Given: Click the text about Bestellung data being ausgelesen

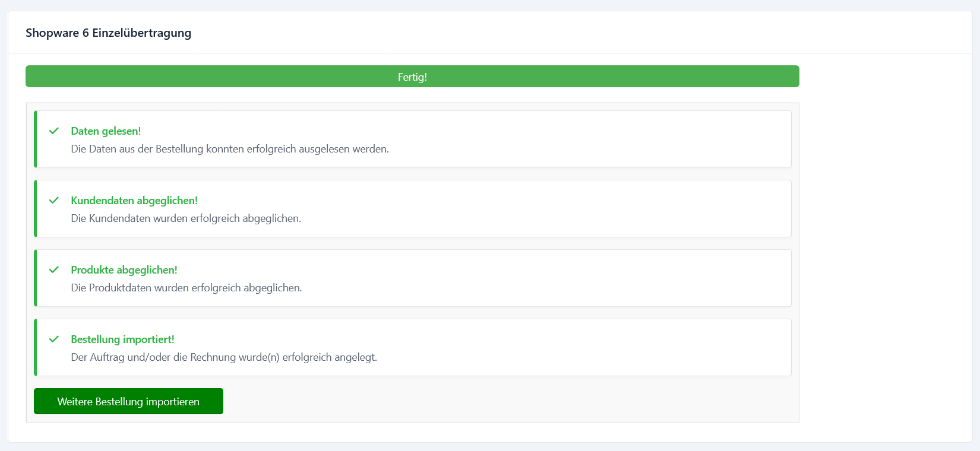Looking at the screenshot, I should click(x=230, y=149).
